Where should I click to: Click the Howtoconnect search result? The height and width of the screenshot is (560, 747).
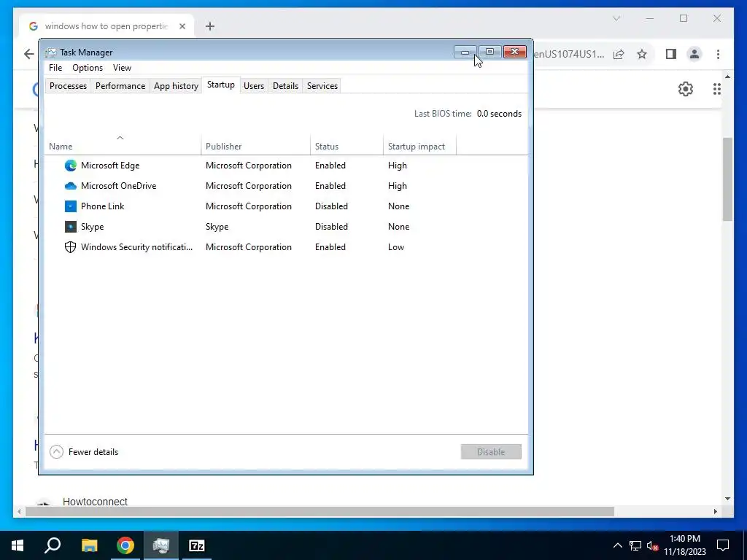(x=95, y=502)
